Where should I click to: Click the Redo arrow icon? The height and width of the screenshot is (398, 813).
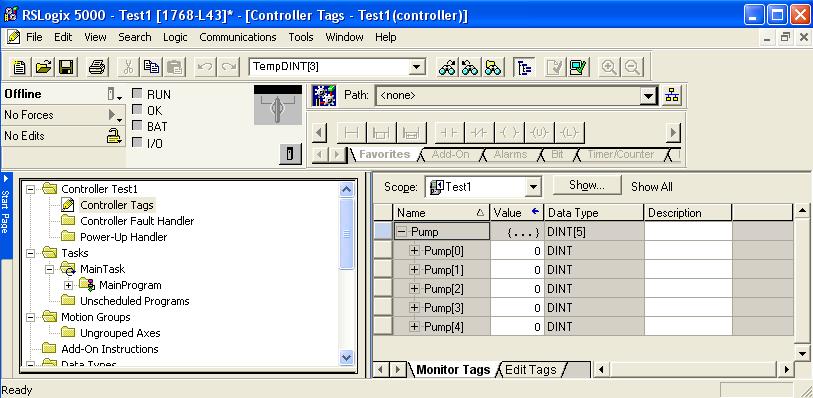[229, 67]
